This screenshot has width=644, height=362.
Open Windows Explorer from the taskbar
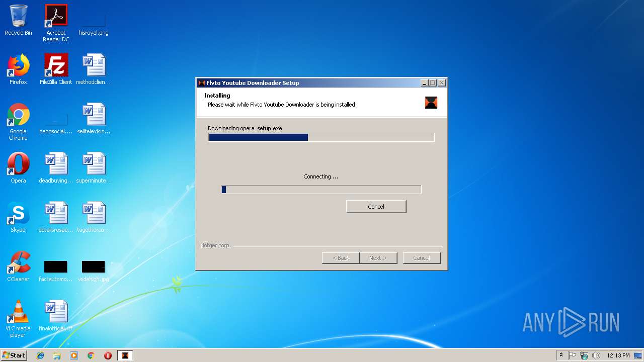pos(57,355)
